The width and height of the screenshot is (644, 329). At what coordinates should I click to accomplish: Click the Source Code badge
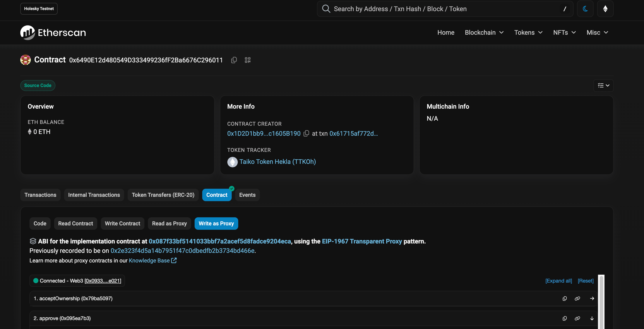point(38,86)
